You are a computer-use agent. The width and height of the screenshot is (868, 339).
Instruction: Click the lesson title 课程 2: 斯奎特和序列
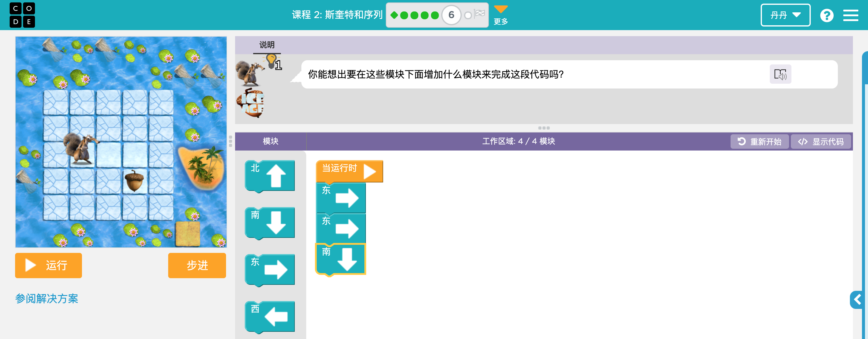point(337,15)
